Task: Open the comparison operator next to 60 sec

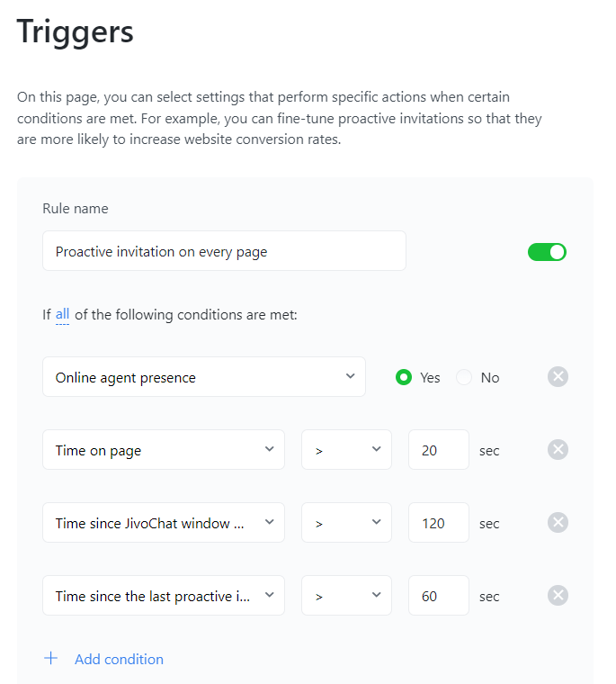Action: tap(346, 596)
